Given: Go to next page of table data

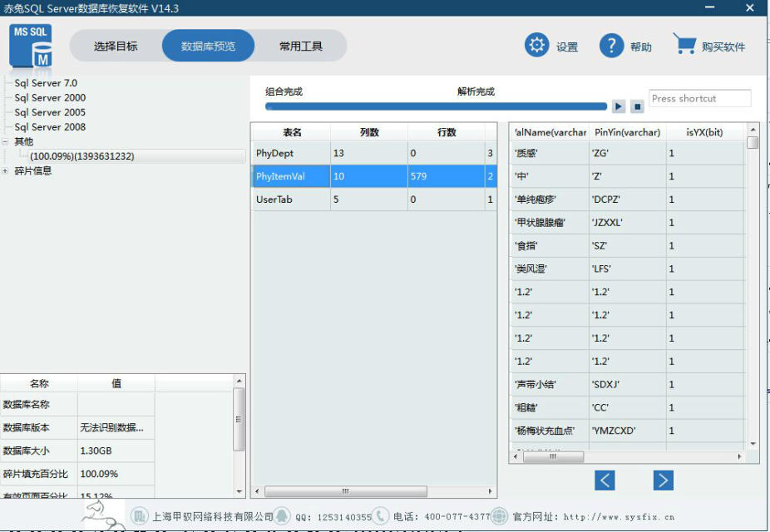Looking at the screenshot, I should coord(663,480).
